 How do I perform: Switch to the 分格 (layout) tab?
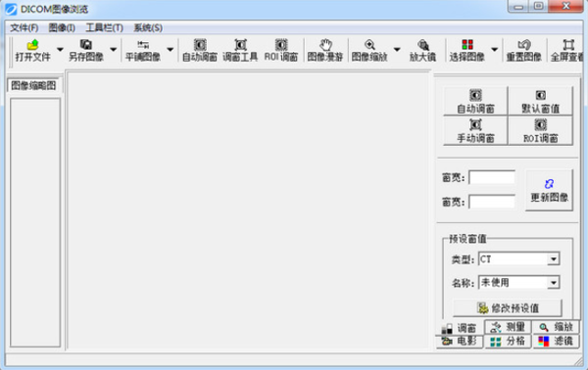508,342
